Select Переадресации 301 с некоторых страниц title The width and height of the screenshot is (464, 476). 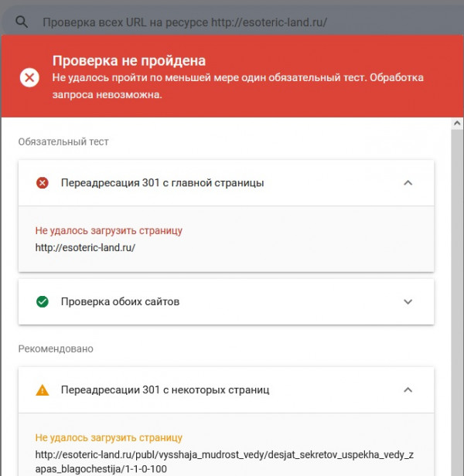coord(165,390)
